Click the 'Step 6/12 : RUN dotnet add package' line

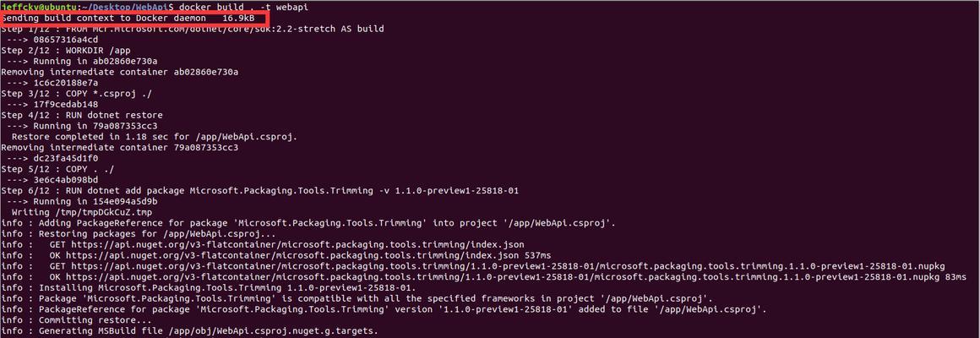(260, 191)
